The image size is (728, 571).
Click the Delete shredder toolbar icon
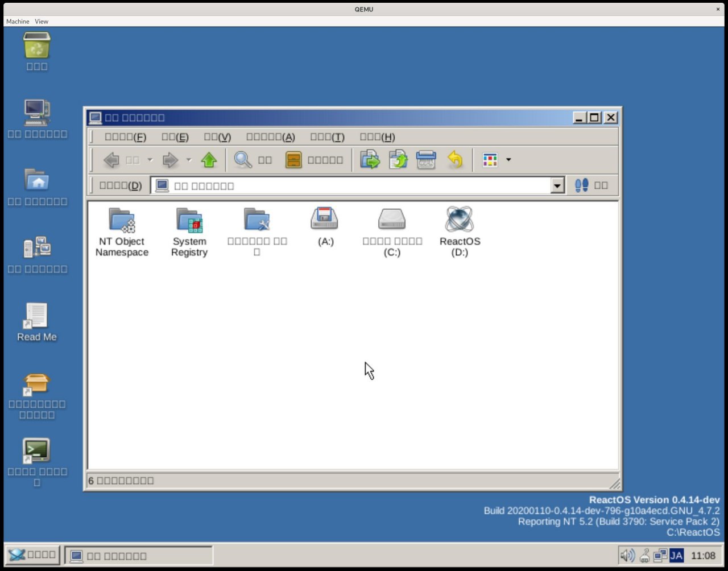point(426,160)
